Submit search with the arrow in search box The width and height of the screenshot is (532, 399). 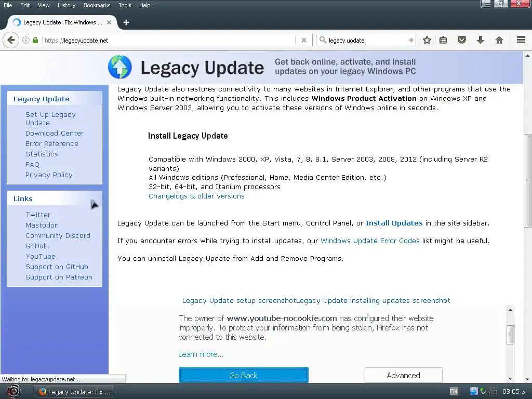(x=410, y=40)
